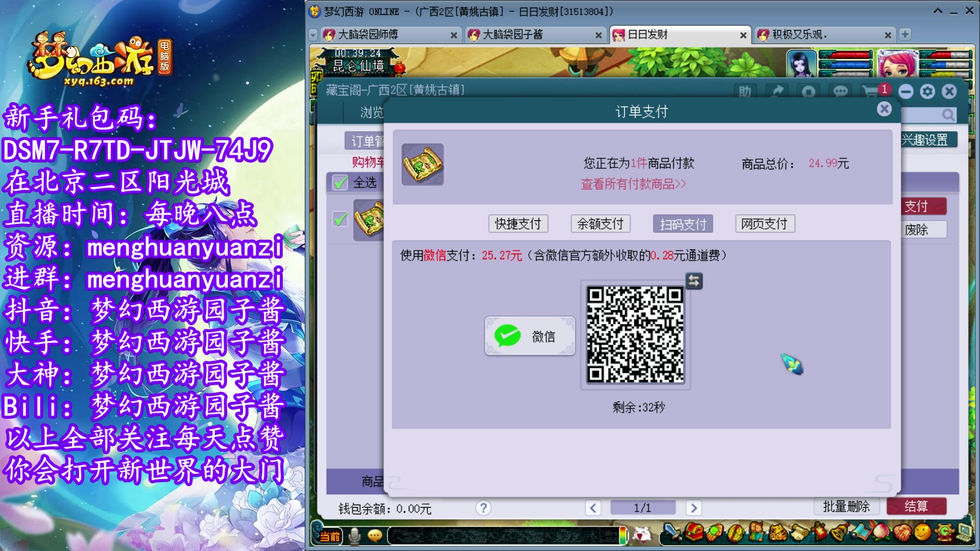Click the wallet balance question mark help icon
Screen dimensions: 980x551
[x=483, y=508]
